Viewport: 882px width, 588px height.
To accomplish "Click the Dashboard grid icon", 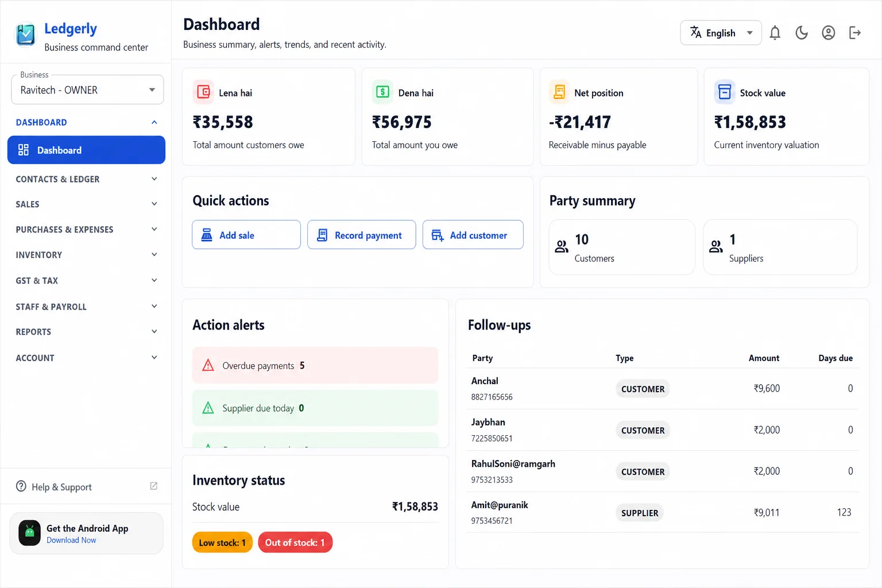I will (x=24, y=150).
